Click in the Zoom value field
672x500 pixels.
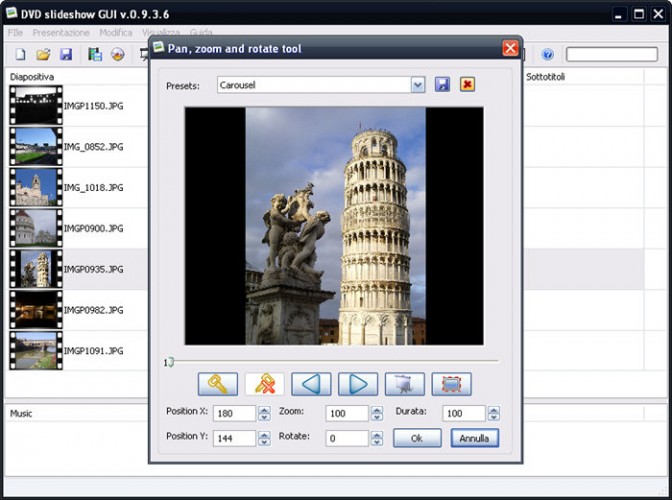pos(347,413)
